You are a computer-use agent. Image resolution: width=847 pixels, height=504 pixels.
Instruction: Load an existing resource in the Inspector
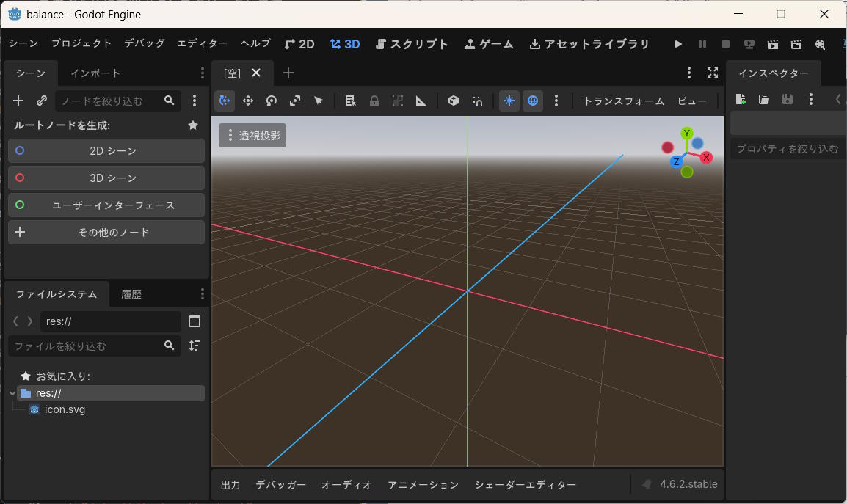coord(764,99)
